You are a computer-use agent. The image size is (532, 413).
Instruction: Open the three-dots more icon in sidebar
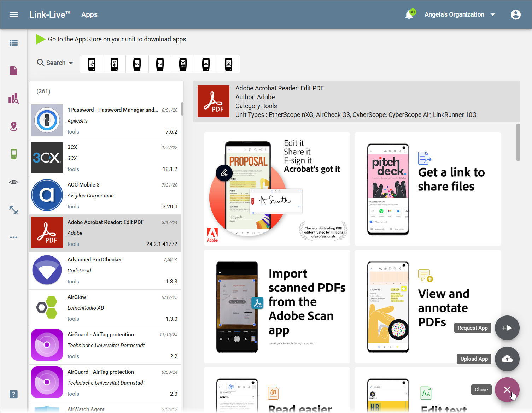tap(13, 237)
